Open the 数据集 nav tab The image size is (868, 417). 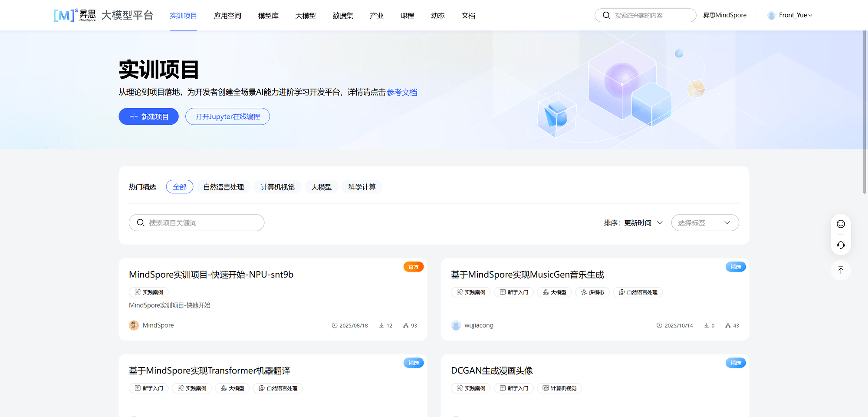342,16
